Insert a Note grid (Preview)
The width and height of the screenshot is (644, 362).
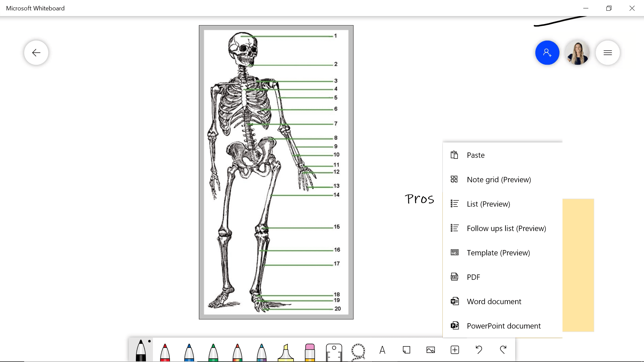(x=502, y=180)
